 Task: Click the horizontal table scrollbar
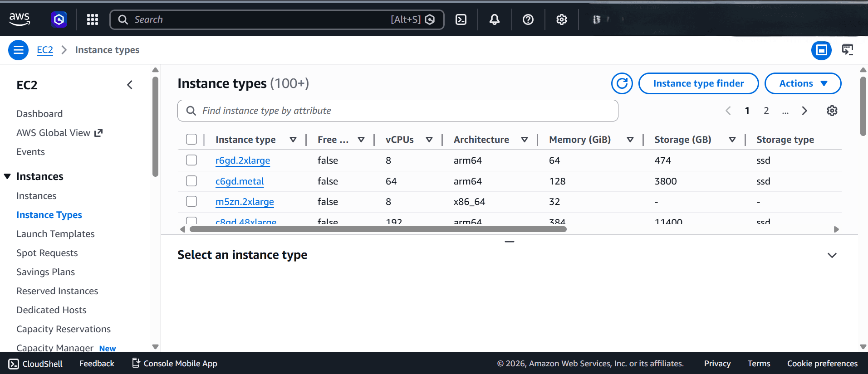(x=378, y=229)
